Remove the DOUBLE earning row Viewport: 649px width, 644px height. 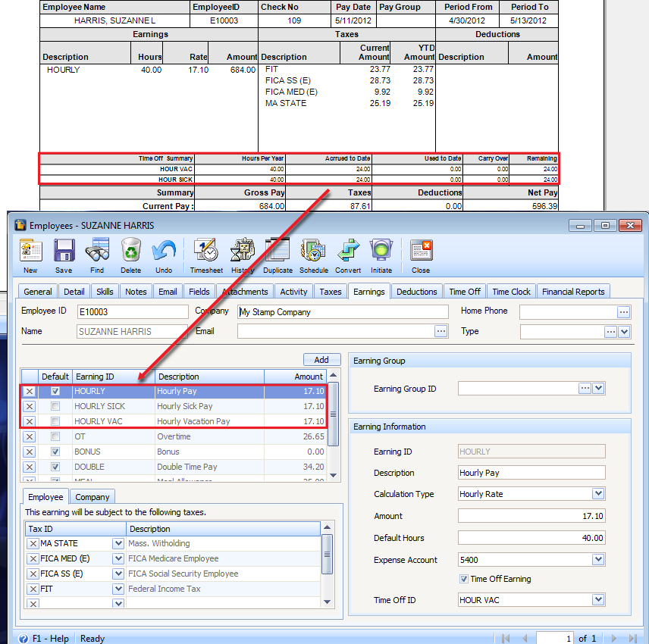pyautogui.click(x=30, y=467)
